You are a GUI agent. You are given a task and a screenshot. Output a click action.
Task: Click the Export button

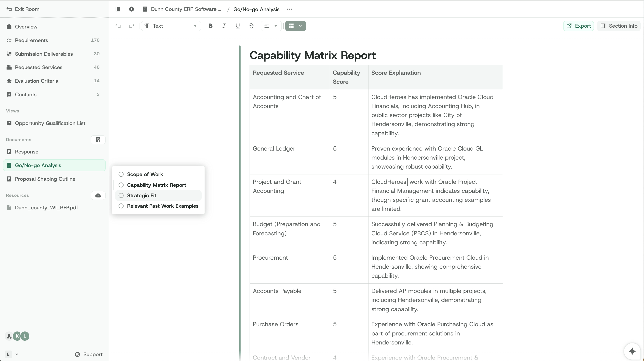tap(578, 26)
